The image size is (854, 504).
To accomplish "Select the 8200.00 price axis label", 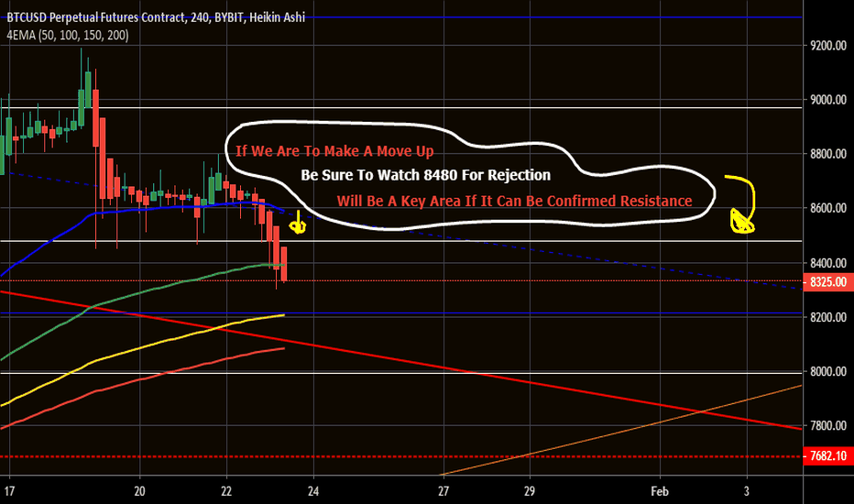I will (x=827, y=317).
